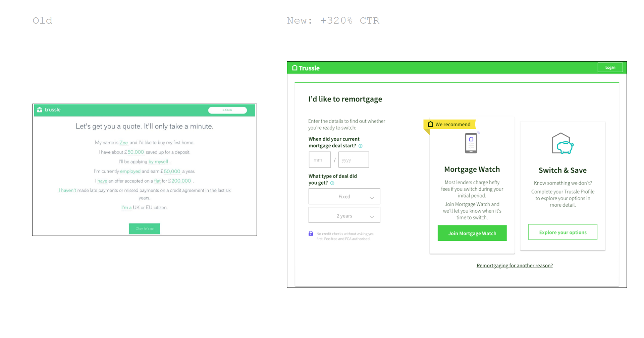Edit yearly earnings 50,000 value
Screen dimensions: 644x338
point(172,171)
